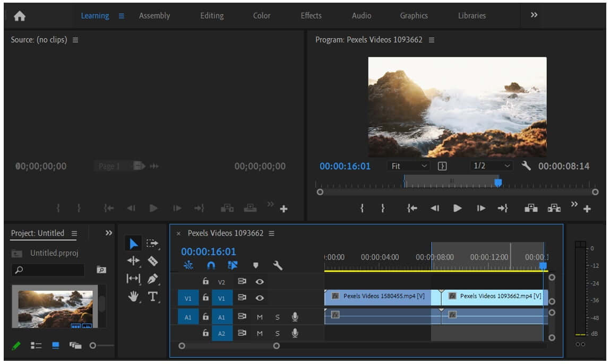The width and height of the screenshot is (610, 364).
Task: Select the Razor tool
Action: pyautogui.click(x=152, y=261)
